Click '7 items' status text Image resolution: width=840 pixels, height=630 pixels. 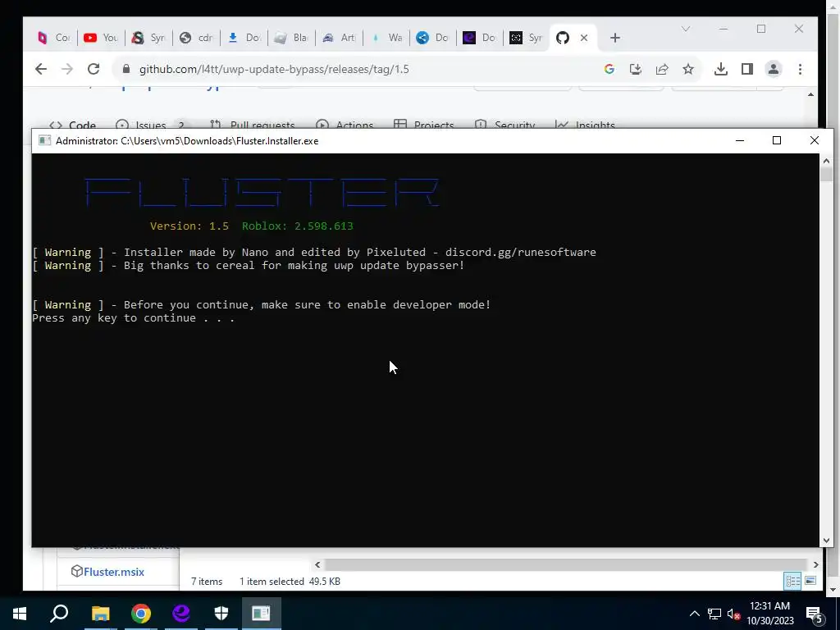point(207,582)
